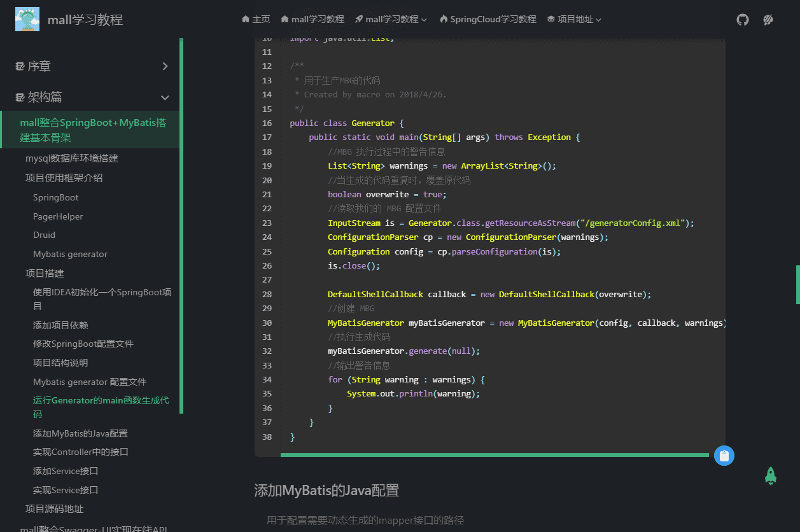Click the book icon beside 序章
The image size is (800, 532).
click(20, 66)
